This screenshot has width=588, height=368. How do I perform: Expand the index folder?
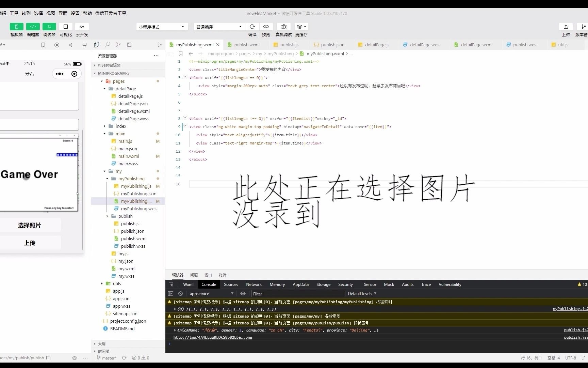click(104, 126)
